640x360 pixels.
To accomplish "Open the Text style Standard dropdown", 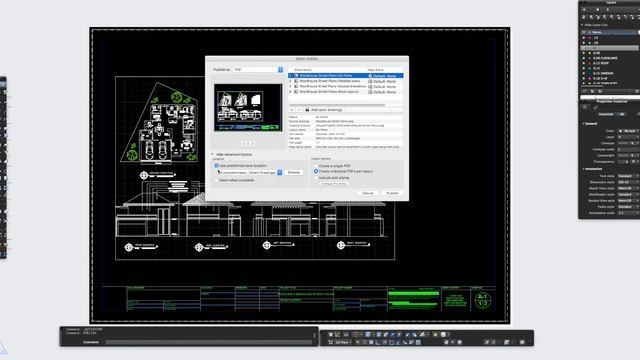I will tap(629, 176).
